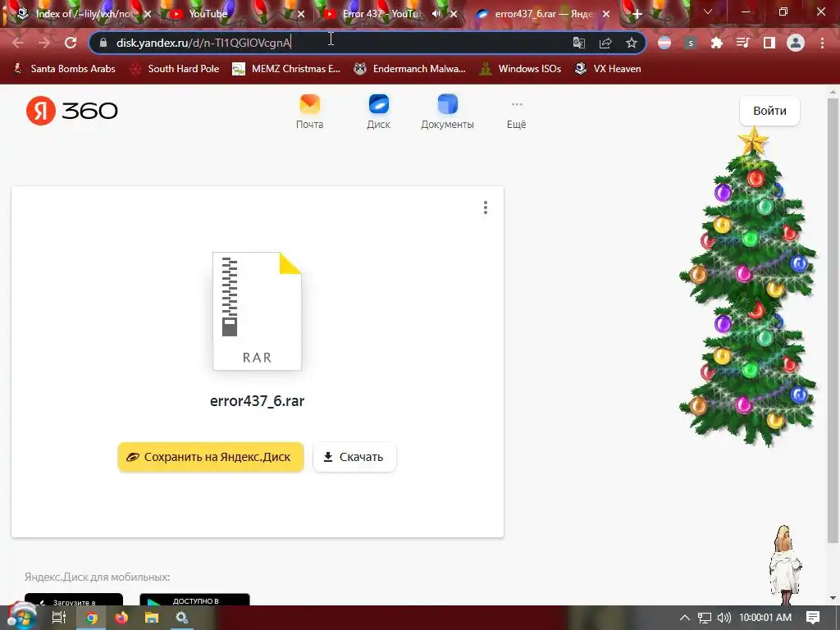Close the YouTube tab

point(301,15)
